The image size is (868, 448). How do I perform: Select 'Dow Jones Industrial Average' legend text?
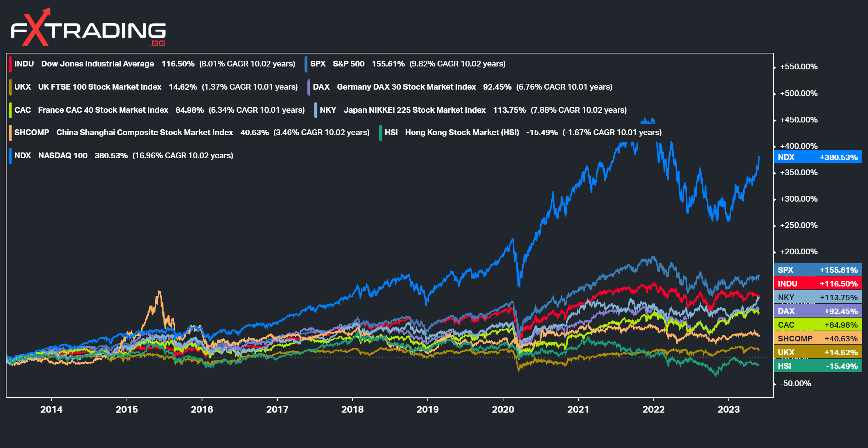[x=98, y=64]
